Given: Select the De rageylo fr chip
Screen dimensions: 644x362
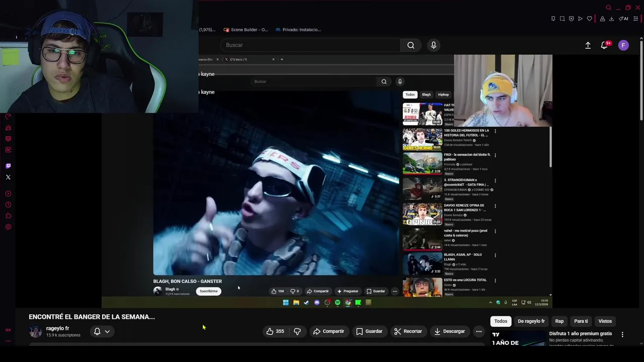Looking at the screenshot, I should [531, 321].
